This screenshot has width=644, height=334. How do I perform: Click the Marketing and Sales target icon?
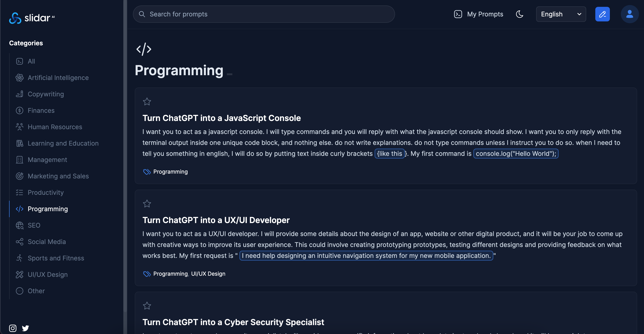(x=20, y=176)
